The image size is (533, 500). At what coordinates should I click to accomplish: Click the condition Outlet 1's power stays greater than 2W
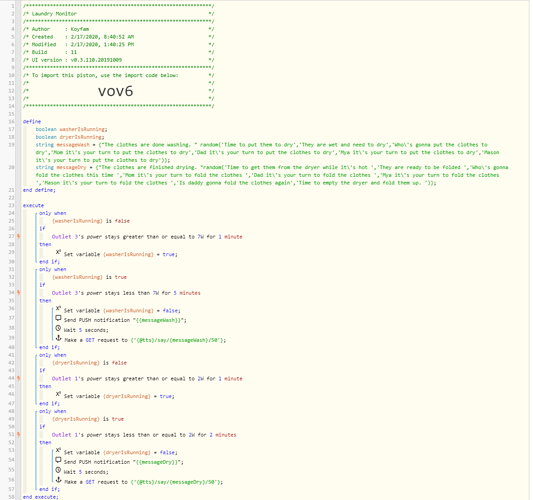pyautogui.click(x=147, y=378)
